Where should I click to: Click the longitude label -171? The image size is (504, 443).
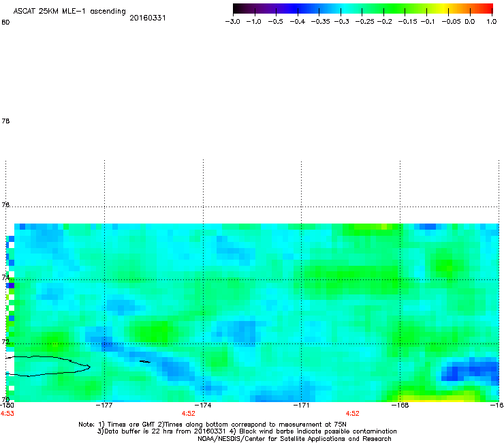301,405
